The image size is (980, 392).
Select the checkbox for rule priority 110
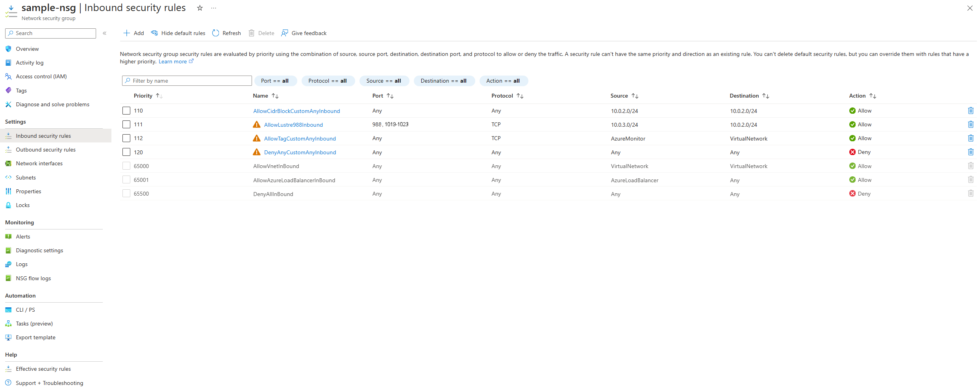point(126,111)
